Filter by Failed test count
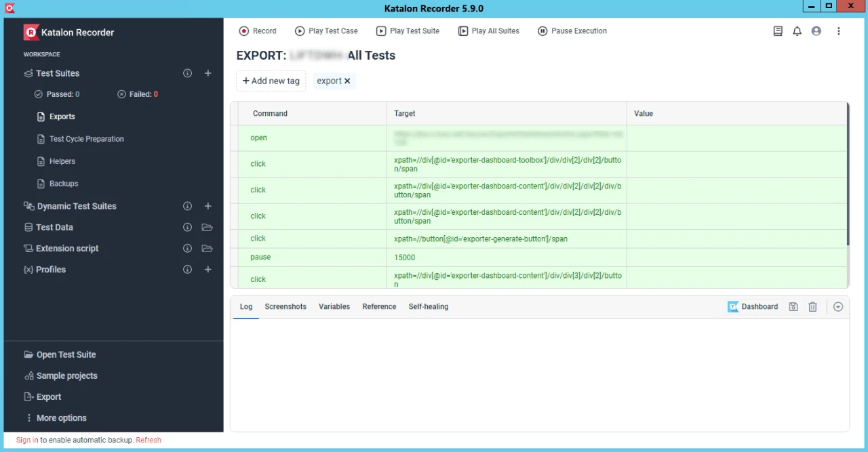 (x=138, y=94)
